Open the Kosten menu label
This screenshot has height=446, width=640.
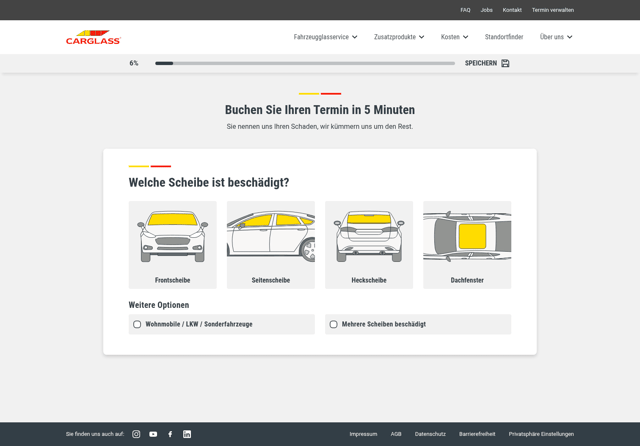tap(450, 37)
